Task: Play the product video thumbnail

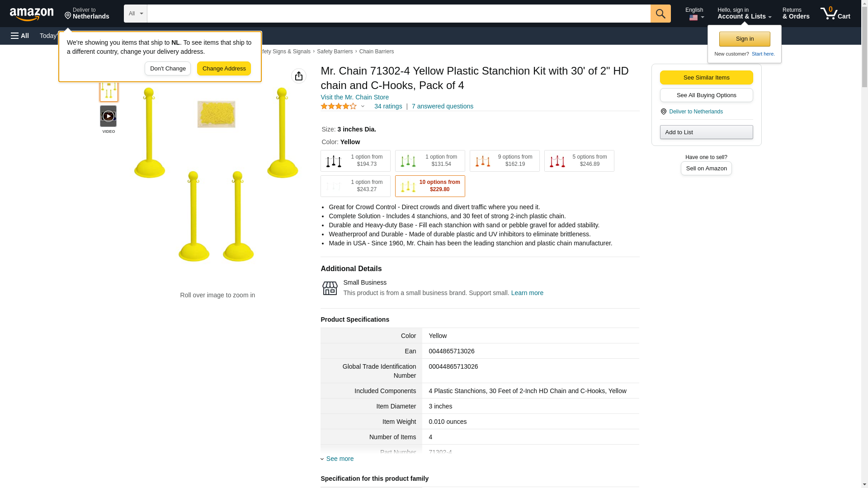Action: (x=108, y=116)
